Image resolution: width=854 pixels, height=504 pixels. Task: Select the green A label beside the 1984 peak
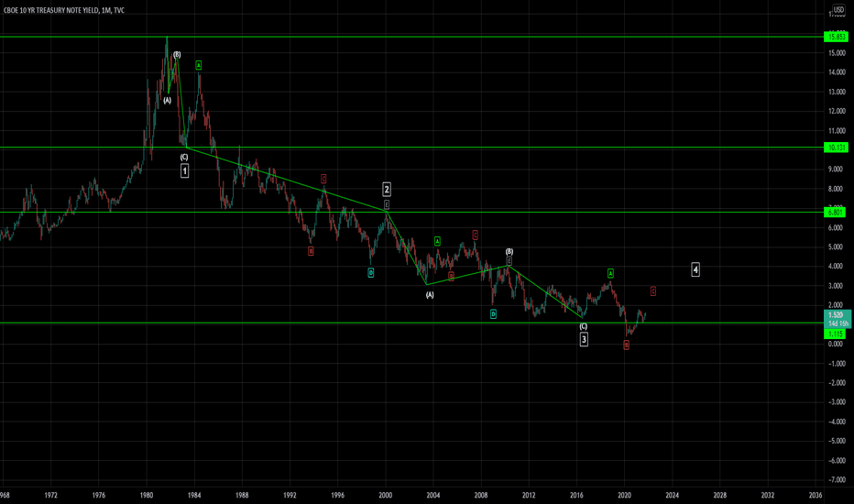click(x=199, y=65)
